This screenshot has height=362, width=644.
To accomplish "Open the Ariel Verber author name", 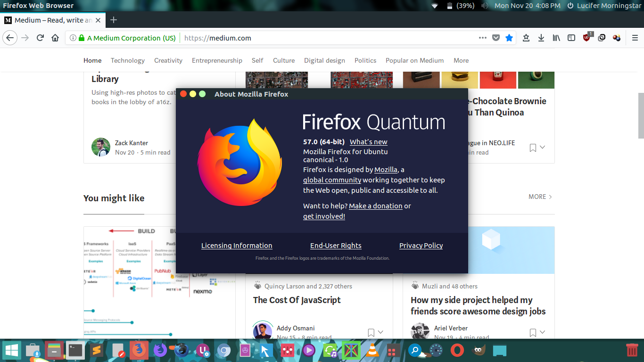I will [451, 328].
